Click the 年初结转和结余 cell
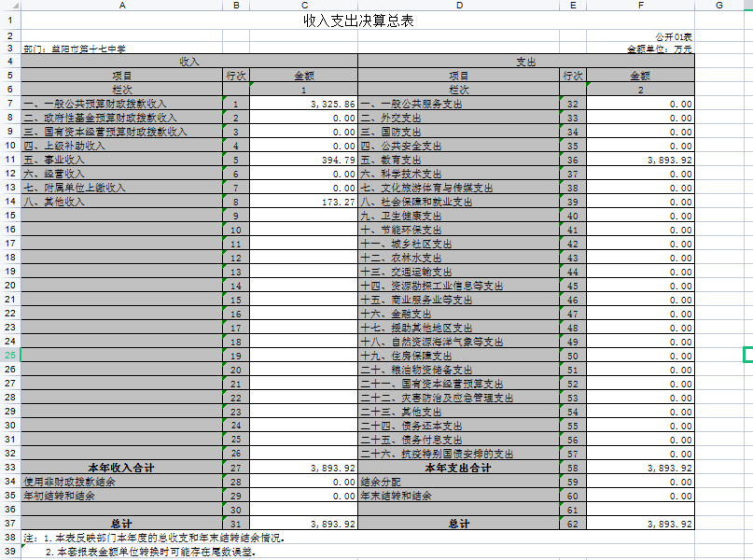Screen dimensions: 753x560 (x=122, y=496)
